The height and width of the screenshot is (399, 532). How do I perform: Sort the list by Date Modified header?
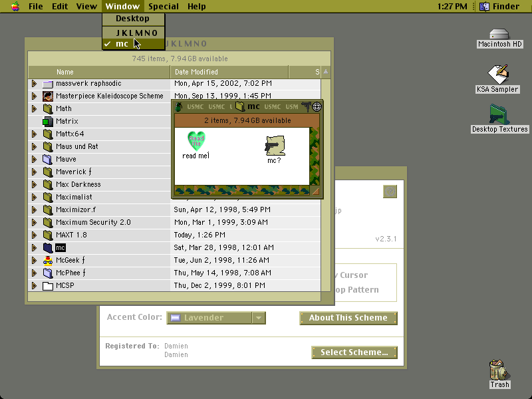coord(229,72)
